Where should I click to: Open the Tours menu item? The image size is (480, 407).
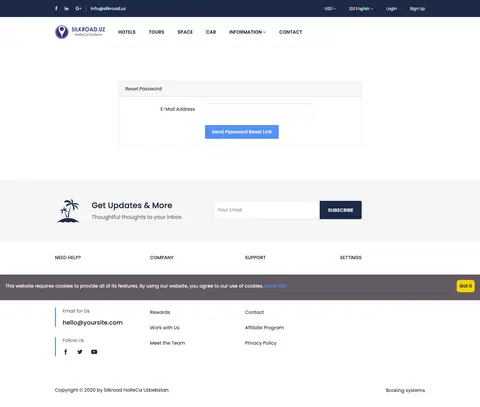click(x=156, y=32)
